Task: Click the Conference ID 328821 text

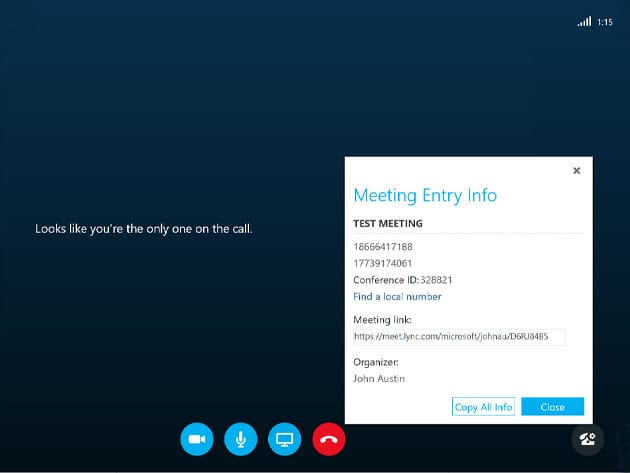Action: pos(401,281)
